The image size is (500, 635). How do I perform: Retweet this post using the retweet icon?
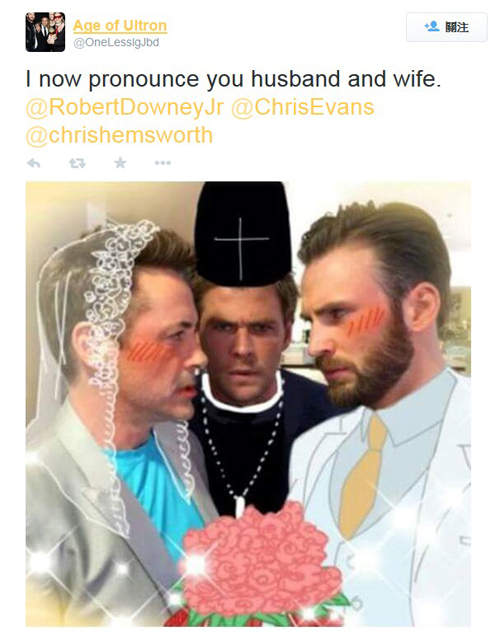(77, 163)
